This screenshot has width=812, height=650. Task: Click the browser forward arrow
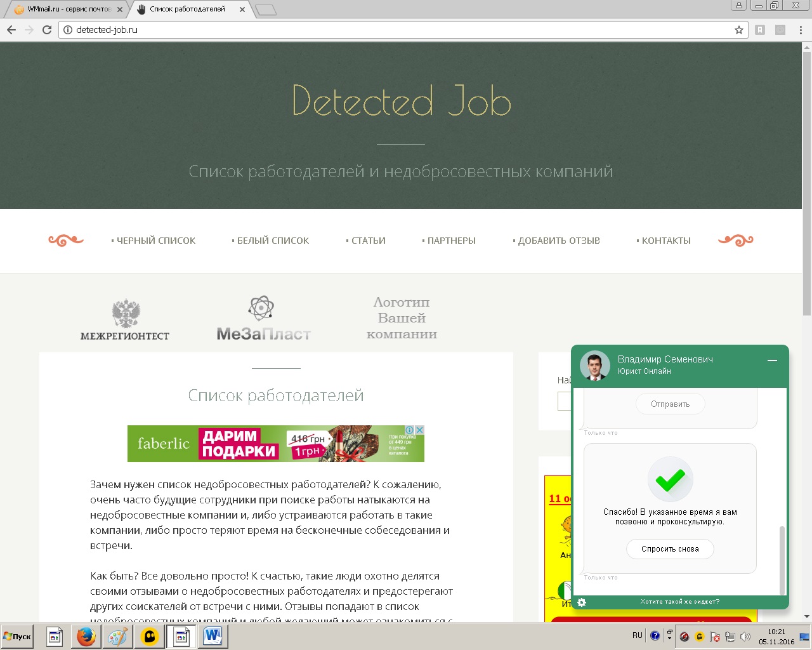pos(29,30)
